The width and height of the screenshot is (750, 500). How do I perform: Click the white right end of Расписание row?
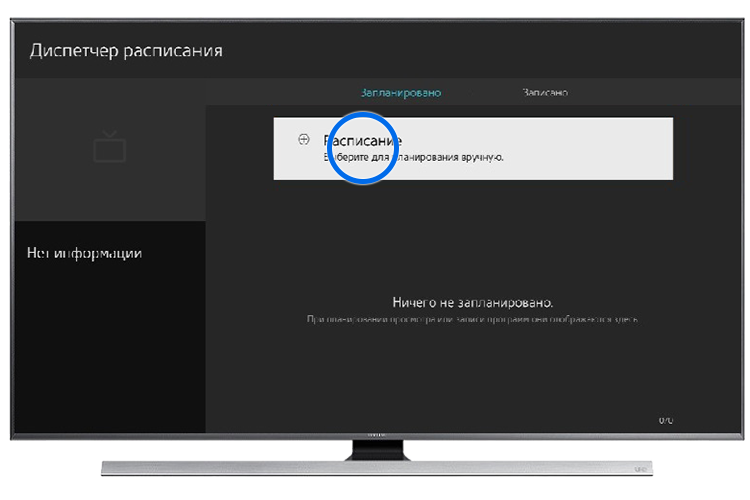point(620,149)
